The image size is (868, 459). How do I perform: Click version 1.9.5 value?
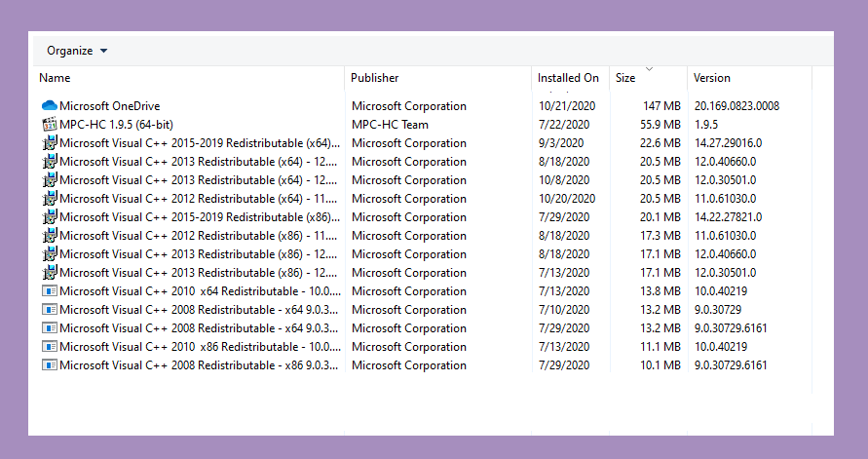pyautogui.click(x=706, y=125)
